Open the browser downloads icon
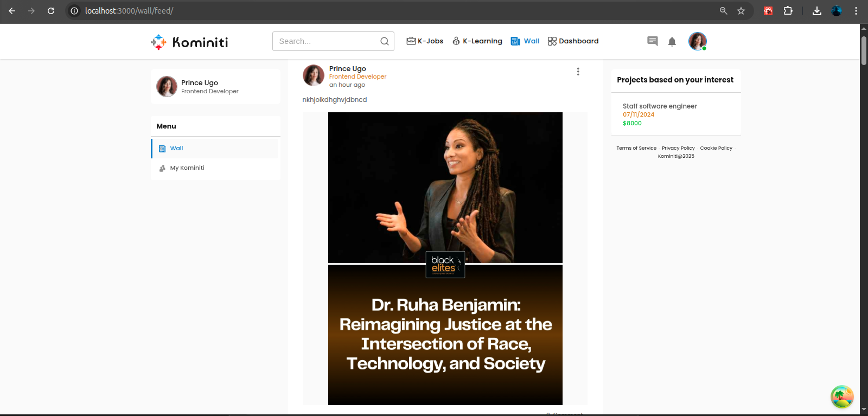The image size is (868, 416). coord(816,11)
